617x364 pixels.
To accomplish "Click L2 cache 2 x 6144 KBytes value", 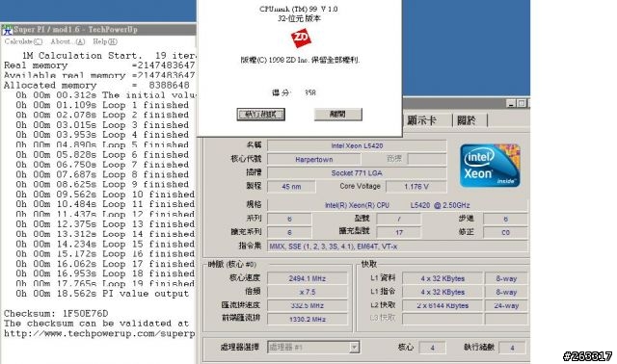I will click(x=443, y=305).
